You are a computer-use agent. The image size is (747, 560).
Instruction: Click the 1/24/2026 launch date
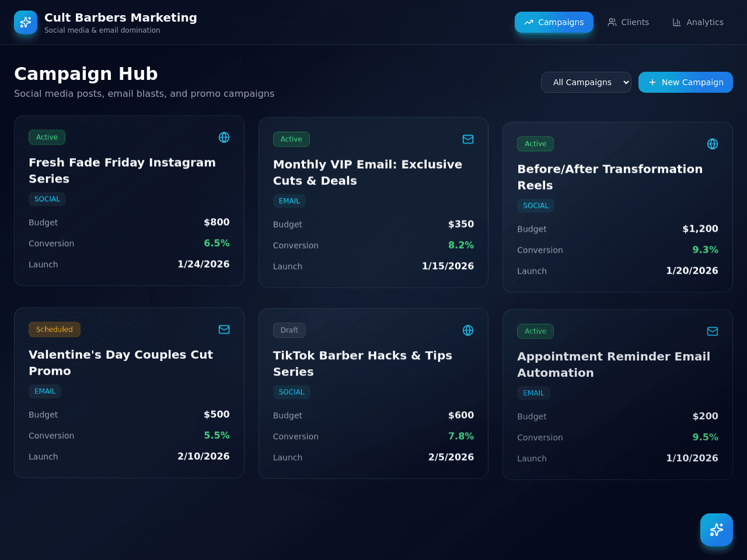tap(204, 264)
